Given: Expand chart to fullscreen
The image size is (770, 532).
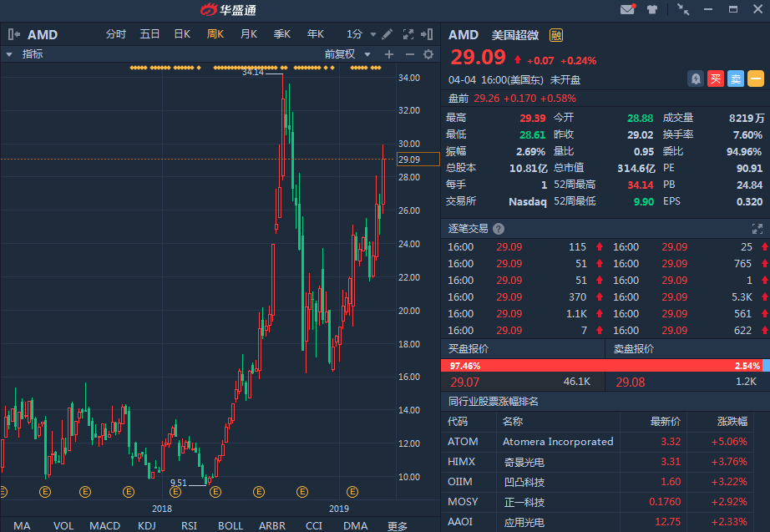Looking at the screenshot, I should [408, 34].
